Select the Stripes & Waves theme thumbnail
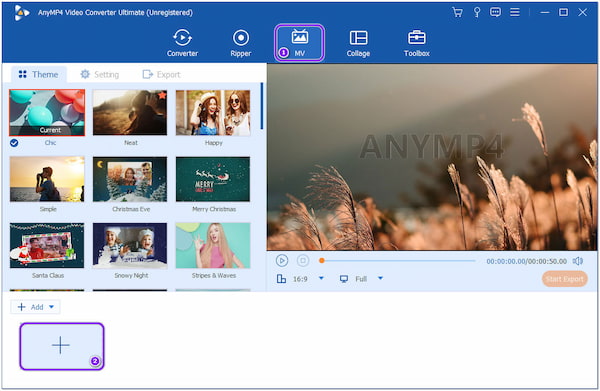Image resolution: width=600 pixels, height=391 pixels. (x=213, y=245)
